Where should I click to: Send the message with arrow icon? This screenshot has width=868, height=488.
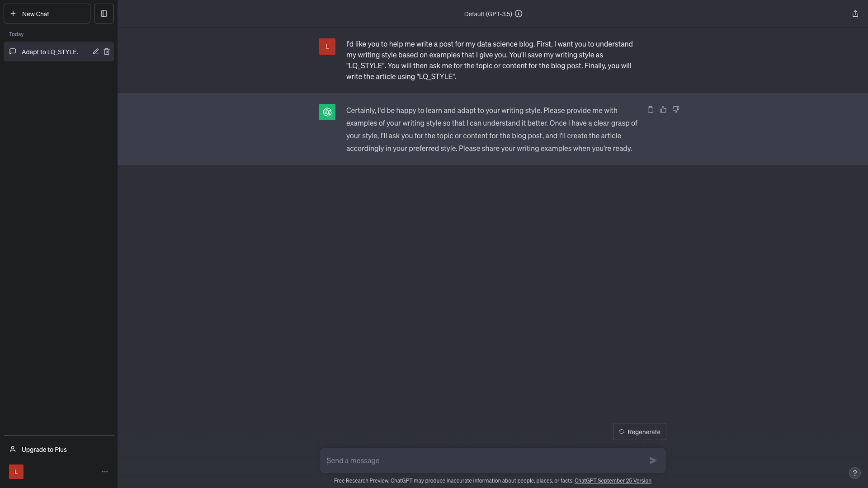(x=653, y=460)
